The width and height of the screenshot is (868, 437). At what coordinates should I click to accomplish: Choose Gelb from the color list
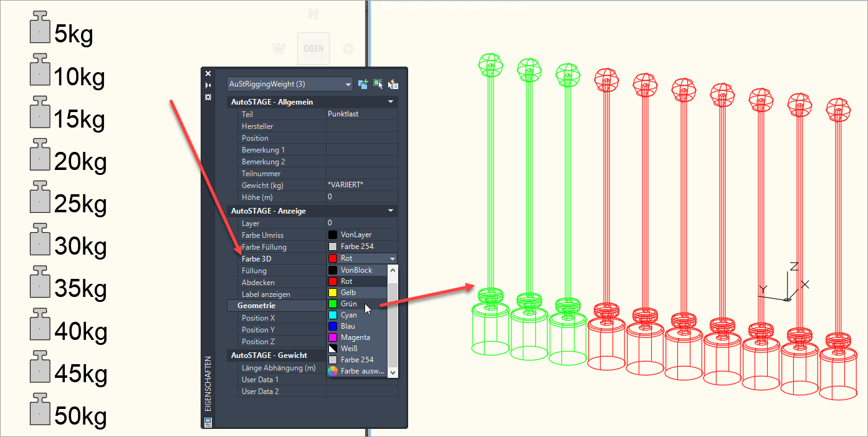356,293
